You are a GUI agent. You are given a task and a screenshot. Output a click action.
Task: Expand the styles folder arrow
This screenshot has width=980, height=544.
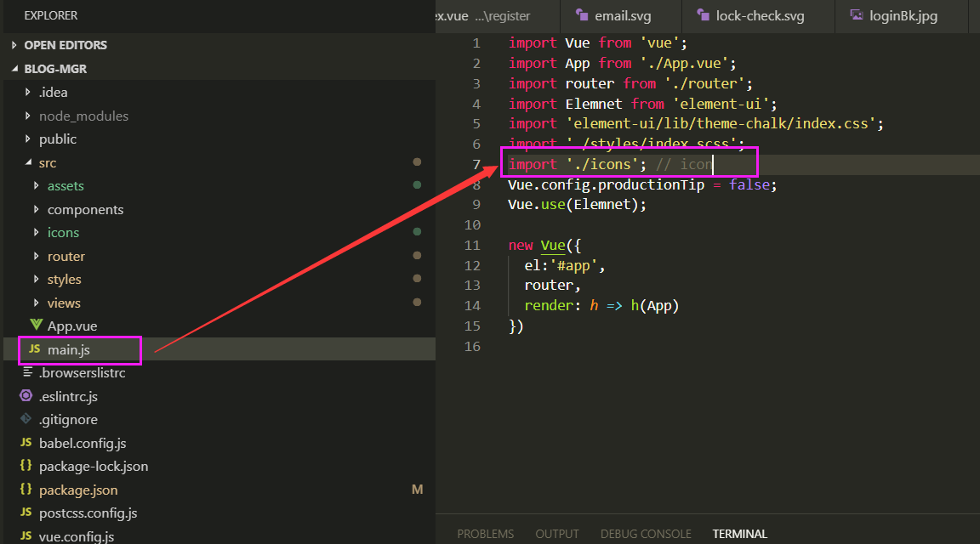[x=37, y=279]
